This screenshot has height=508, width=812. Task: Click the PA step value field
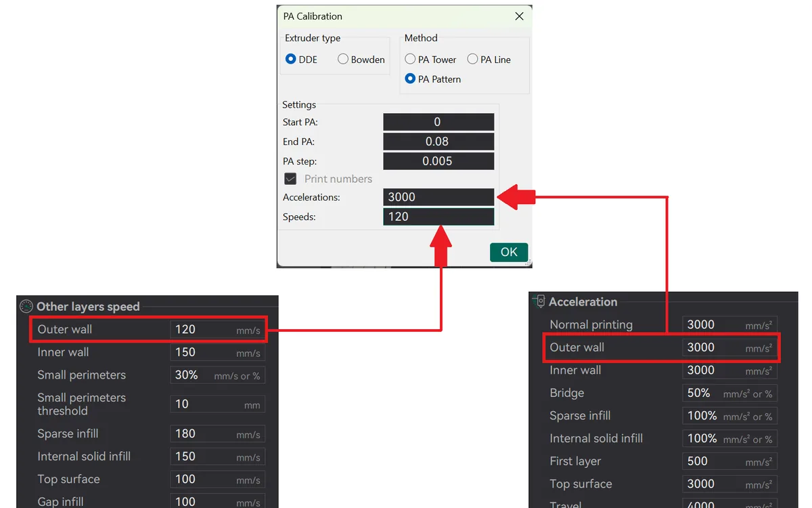tap(438, 161)
